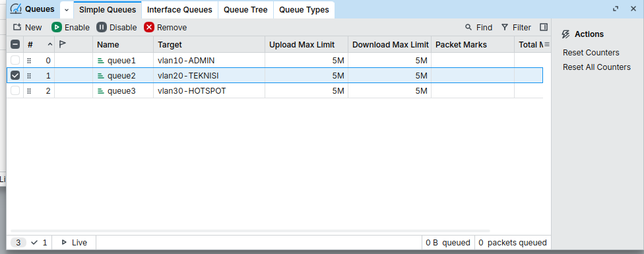Click the selected count checkmark indicator

coord(39,243)
